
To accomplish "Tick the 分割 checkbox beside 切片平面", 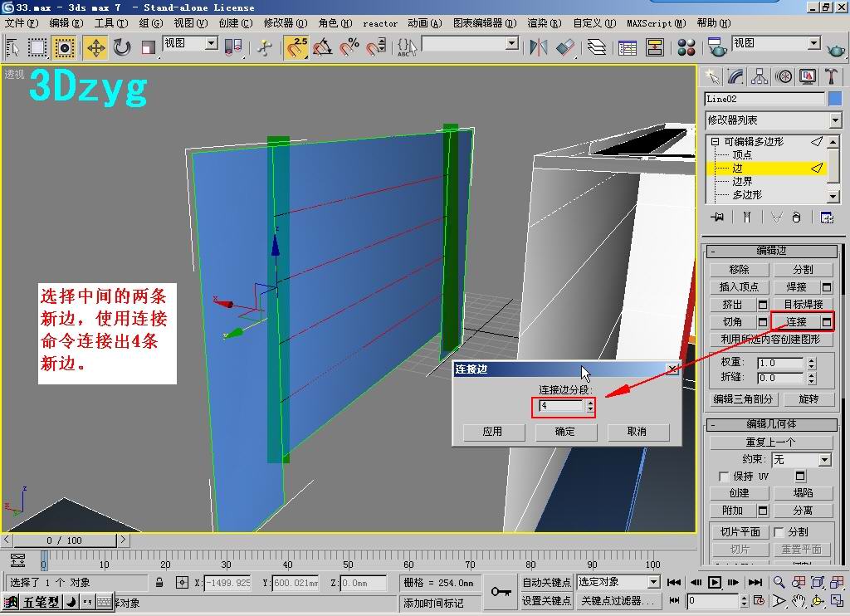I will (x=779, y=532).
